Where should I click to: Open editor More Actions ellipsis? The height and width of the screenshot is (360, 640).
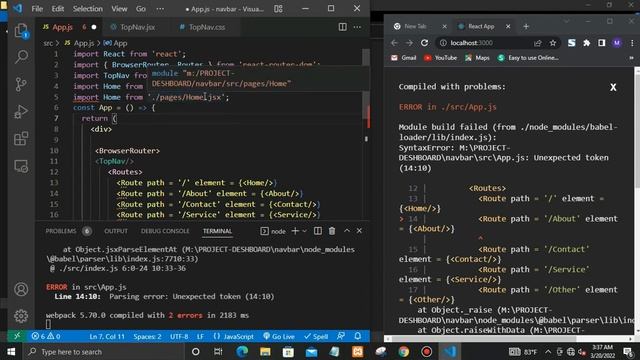pos(357,27)
